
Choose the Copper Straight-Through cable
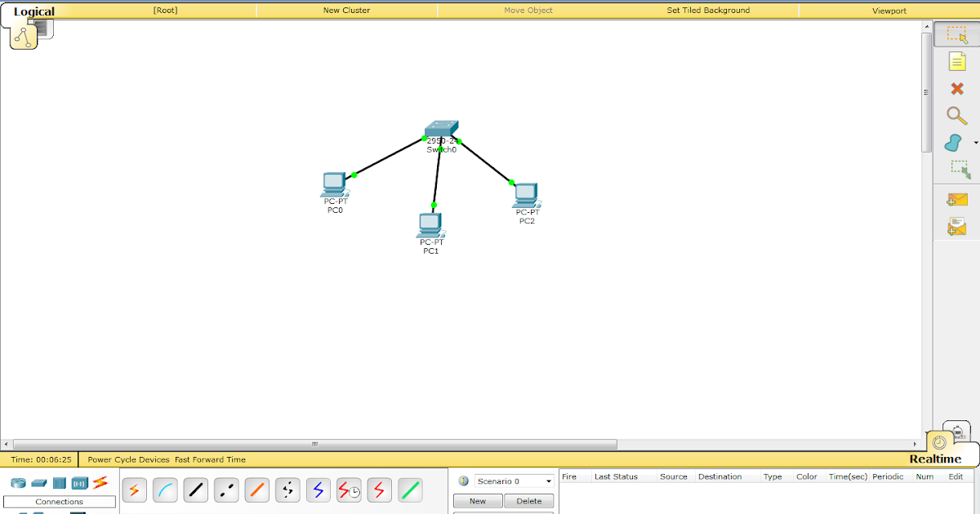click(195, 490)
